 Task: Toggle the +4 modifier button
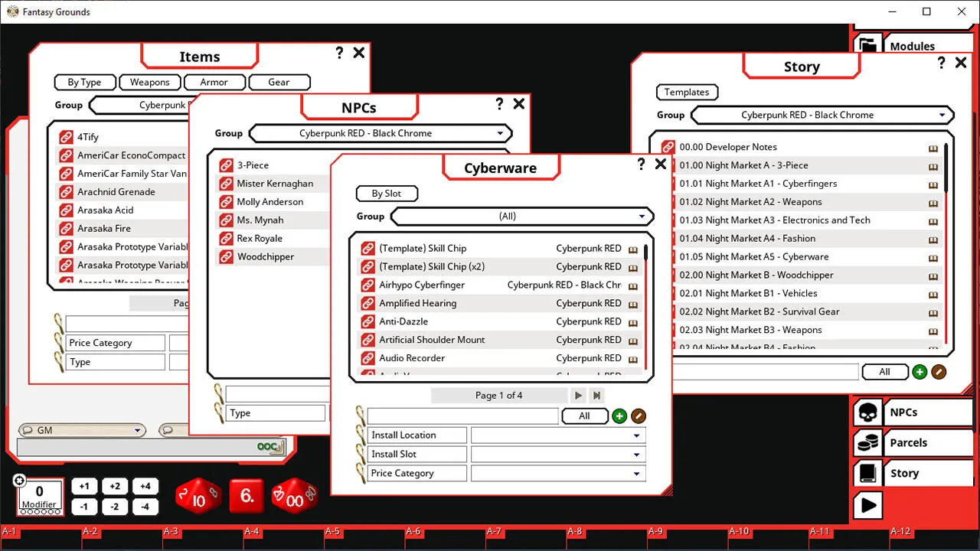(145, 486)
